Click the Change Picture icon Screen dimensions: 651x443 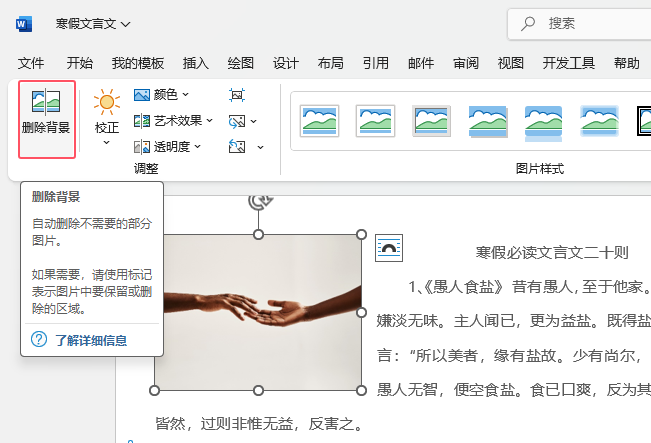[x=237, y=121]
